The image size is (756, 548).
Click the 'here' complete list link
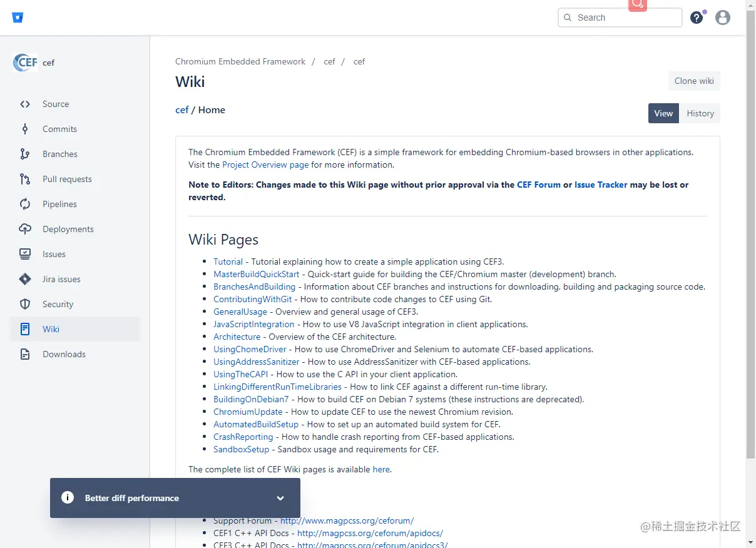381,470
